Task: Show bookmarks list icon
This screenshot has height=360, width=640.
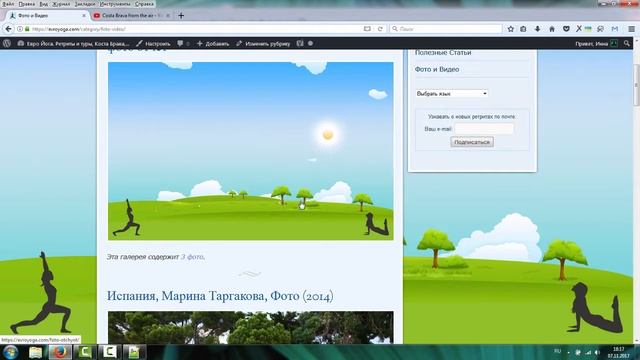Action: [x=523, y=29]
